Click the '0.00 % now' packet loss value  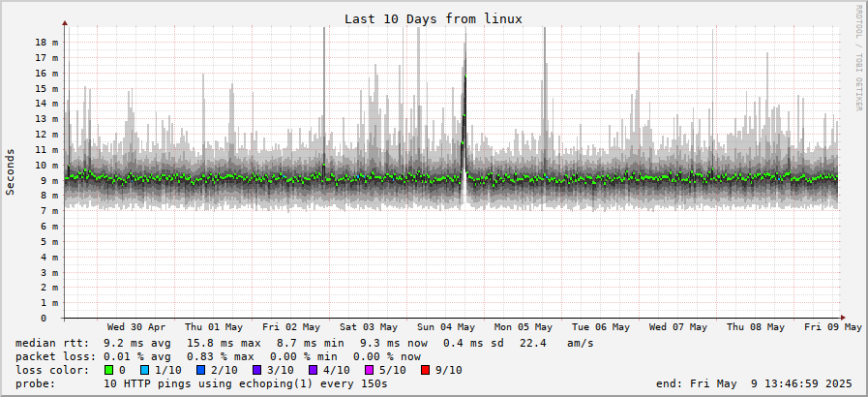pyautogui.click(x=387, y=356)
